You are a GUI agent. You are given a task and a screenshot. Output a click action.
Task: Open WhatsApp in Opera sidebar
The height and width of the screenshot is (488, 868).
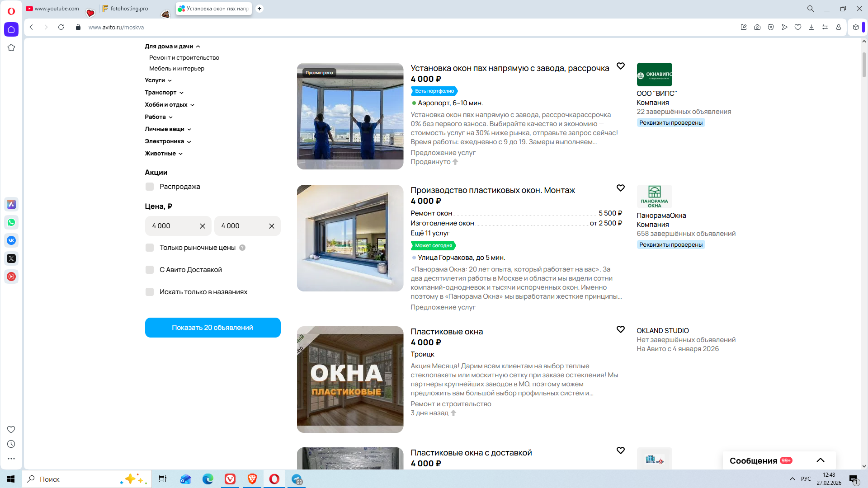11,222
